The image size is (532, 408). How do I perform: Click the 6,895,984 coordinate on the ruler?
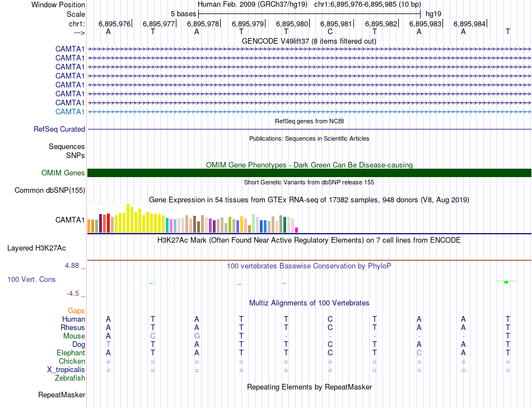pos(470,24)
